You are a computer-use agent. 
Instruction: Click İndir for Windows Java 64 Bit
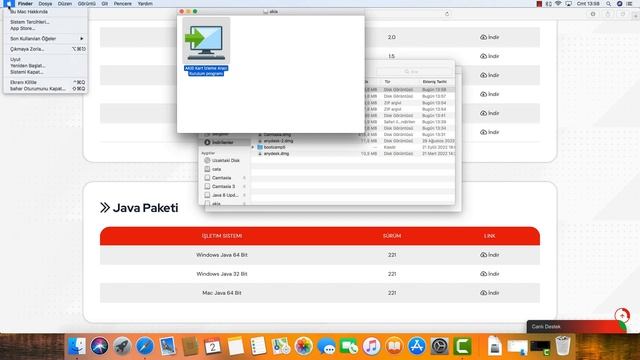click(x=489, y=255)
